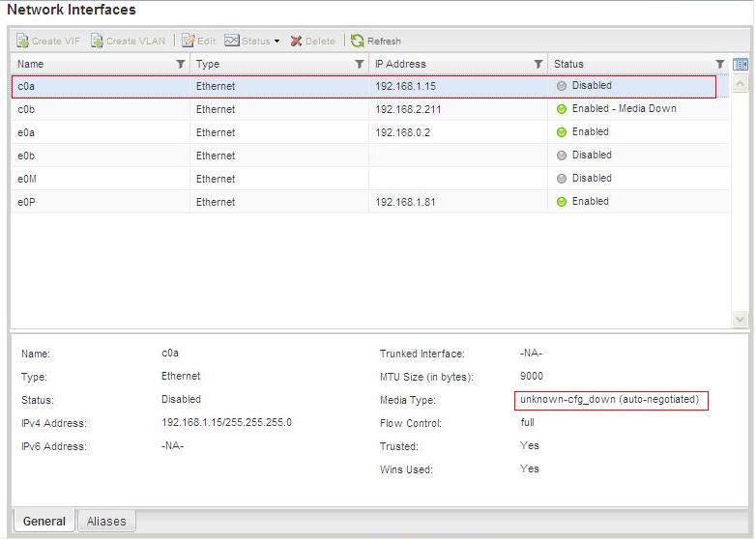Click the grey Disabled status icon for e0M
Image resolution: width=756 pixels, height=539 pixels.
pyautogui.click(x=562, y=179)
